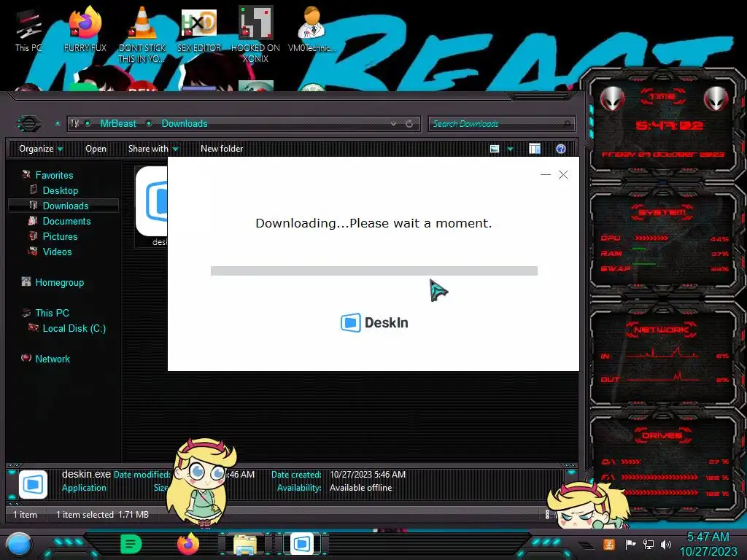Click the CPU usage meter in SYSTEM widget
Viewport: 747px width, 560px height.
coord(665,238)
